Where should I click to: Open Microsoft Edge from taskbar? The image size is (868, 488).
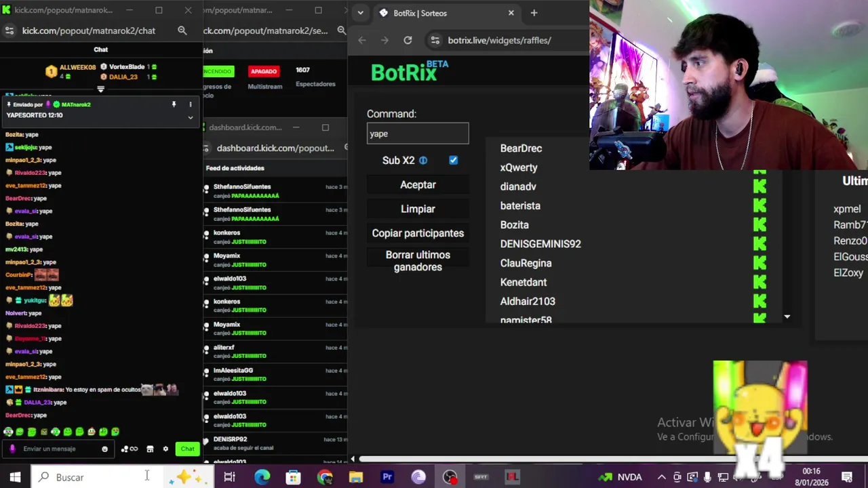262,477
